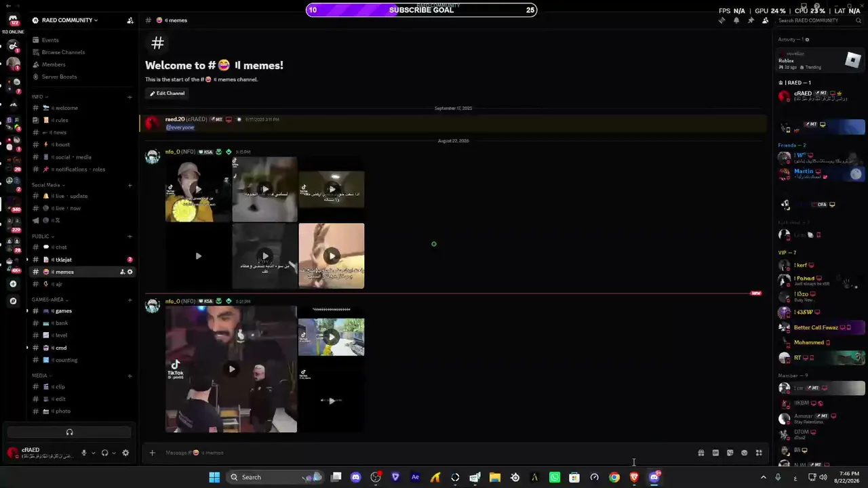Create a channel in INFO category
The image size is (868, 488).
[x=130, y=97]
